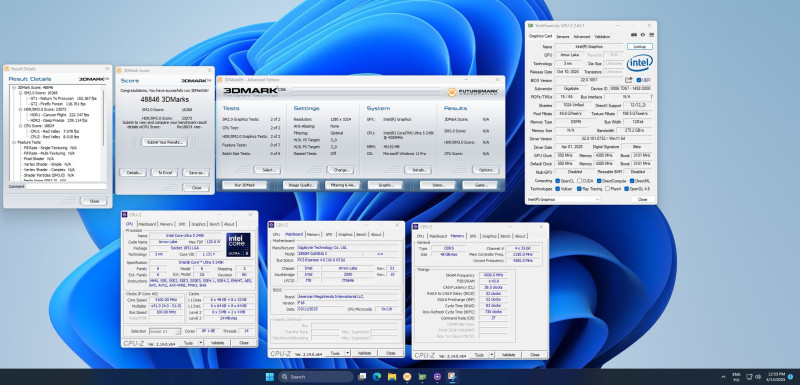Open Task View from the taskbar
The height and width of the screenshot is (385, 800).
(x=362, y=377)
